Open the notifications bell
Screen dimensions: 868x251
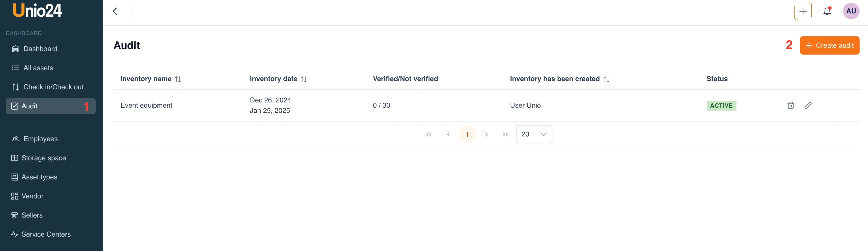(827, 11)
